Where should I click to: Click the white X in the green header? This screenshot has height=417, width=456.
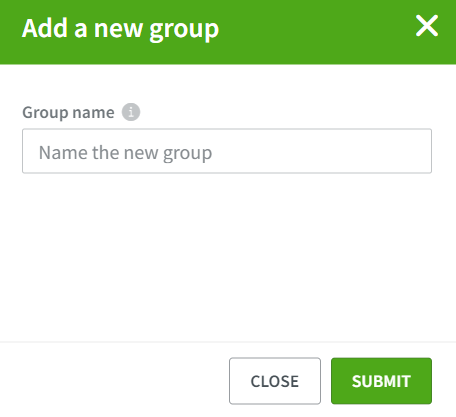coord(427,26)
